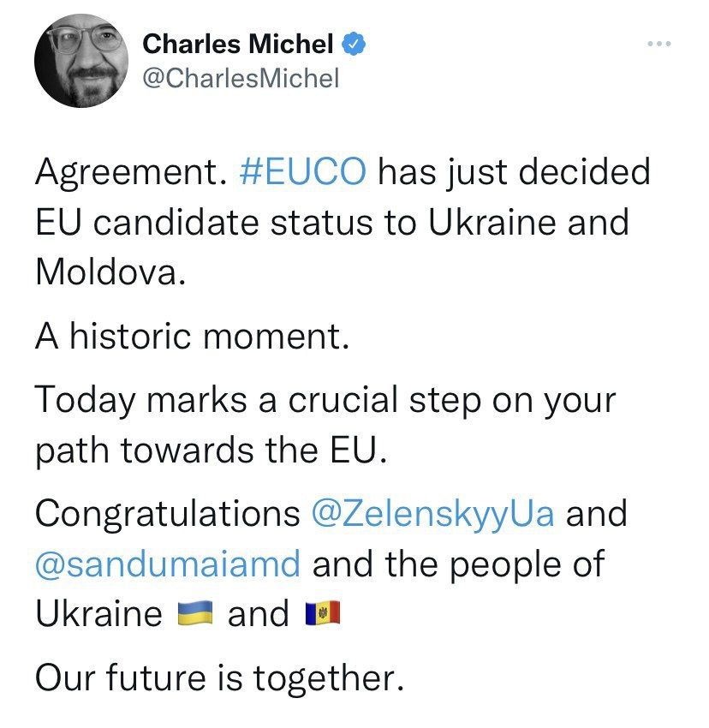Open the @CharlesMichel handle link
The height and width of the screenshot is (728, 709).
click(240, 79)
